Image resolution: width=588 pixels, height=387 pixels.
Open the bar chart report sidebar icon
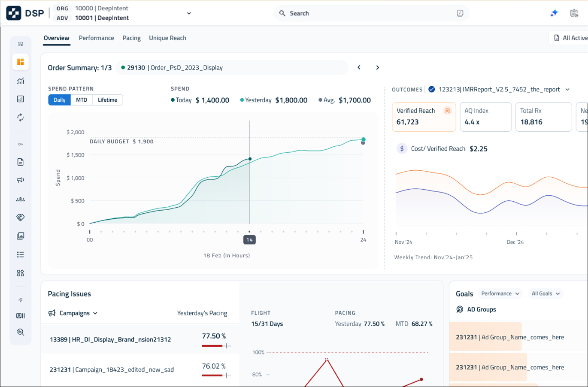[21, 99]
